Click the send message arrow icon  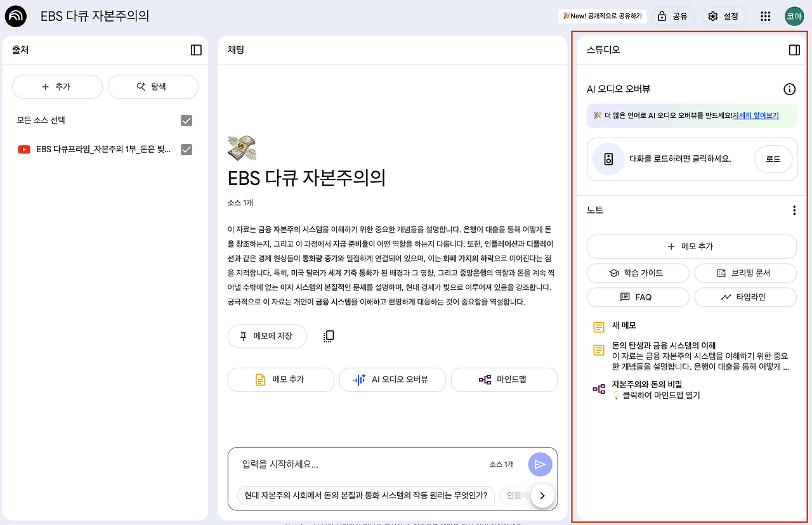pos(540,464)
